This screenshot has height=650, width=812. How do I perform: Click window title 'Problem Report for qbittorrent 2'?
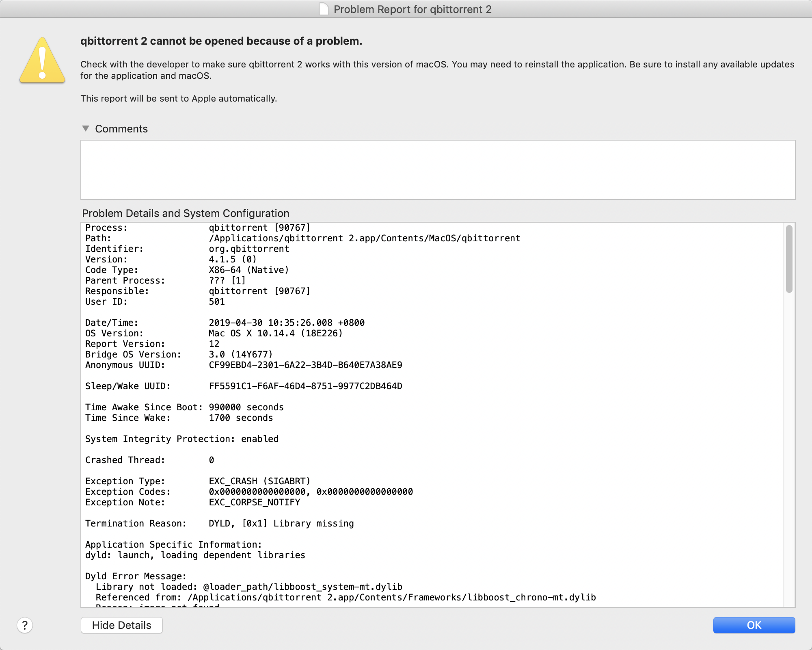pyautogui.click(x=412, y=9)
